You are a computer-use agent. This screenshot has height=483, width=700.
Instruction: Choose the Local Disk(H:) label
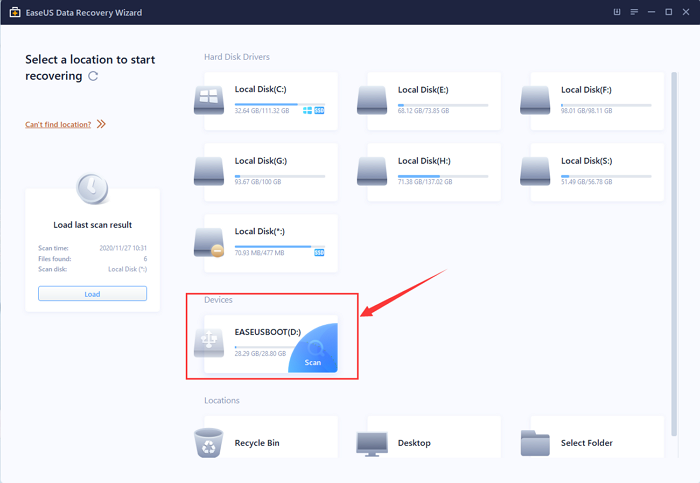click(424, 161)
